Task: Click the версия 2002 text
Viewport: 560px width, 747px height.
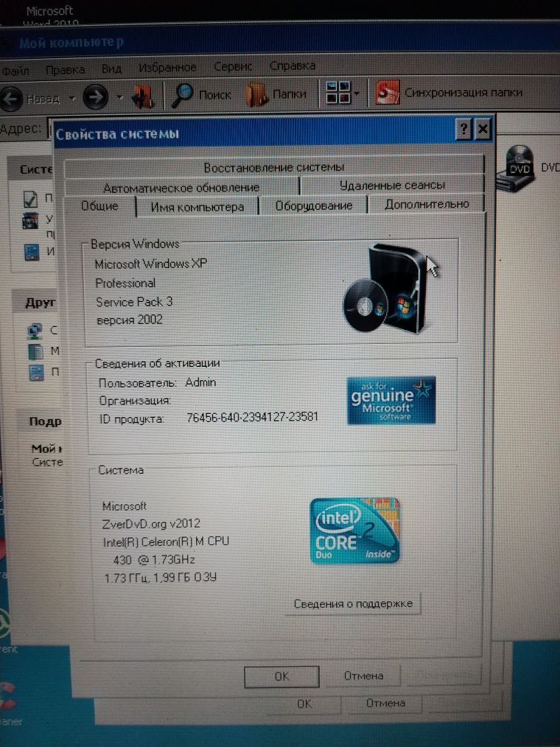Action: (x=130, y=320)
